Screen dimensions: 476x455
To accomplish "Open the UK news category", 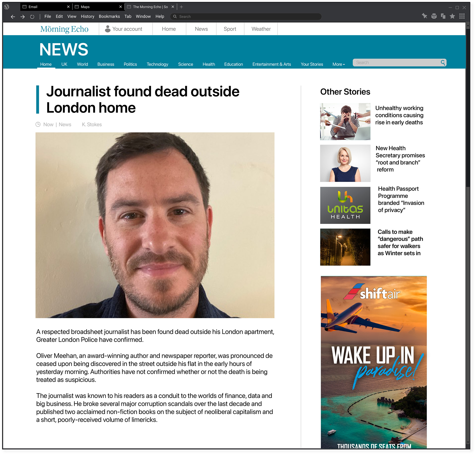I will [64, 64].
